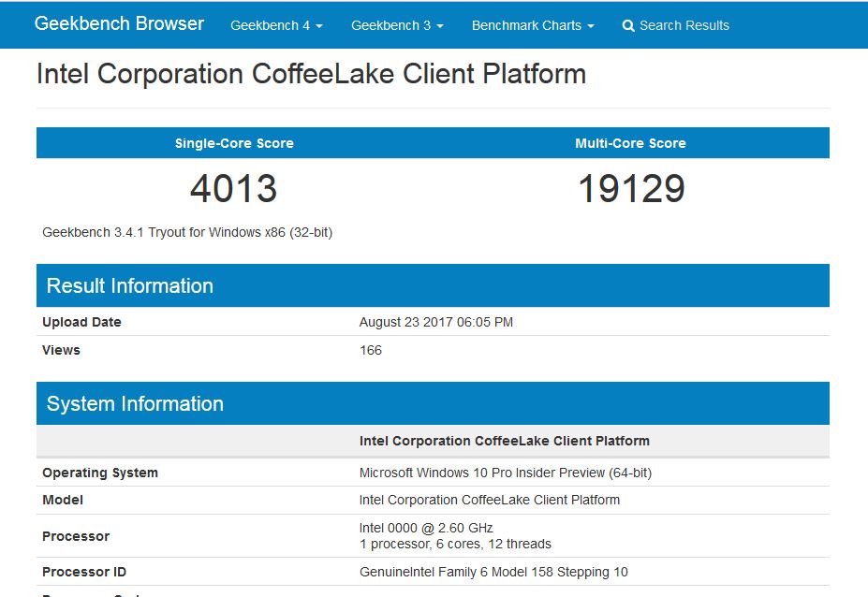Select the multi-core value 19129
868x597 pixels.
point(631,189)
